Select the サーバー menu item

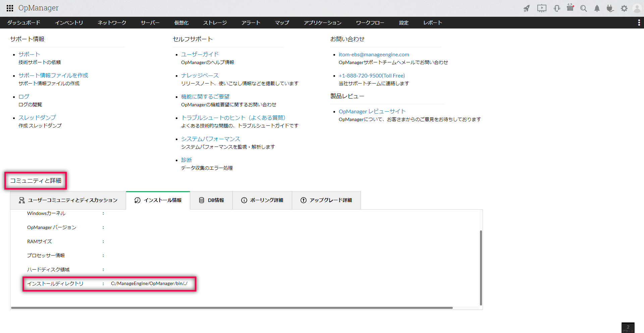coord(150,22)
